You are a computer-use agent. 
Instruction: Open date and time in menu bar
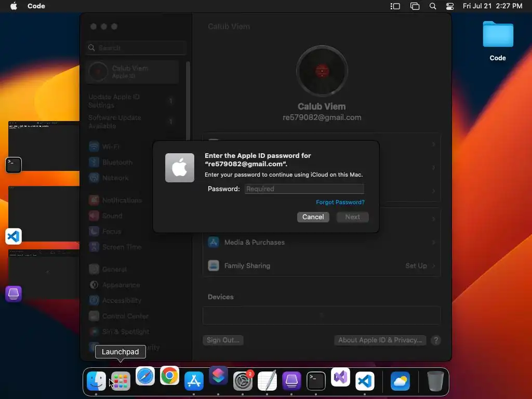click(x=493, y=6)
